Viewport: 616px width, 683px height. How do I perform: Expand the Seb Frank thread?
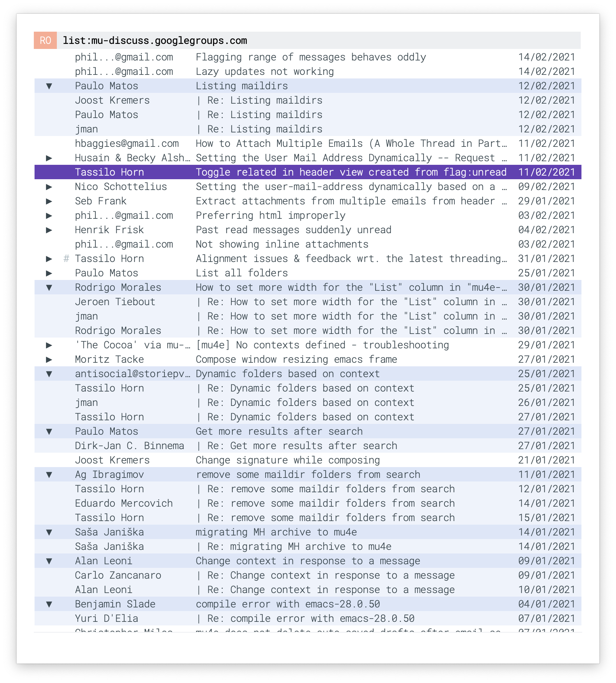tap(49, 201)
